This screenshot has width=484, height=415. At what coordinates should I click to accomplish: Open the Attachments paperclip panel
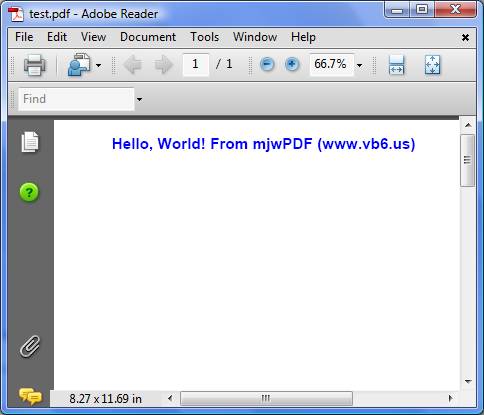click(x=30, y=347)
